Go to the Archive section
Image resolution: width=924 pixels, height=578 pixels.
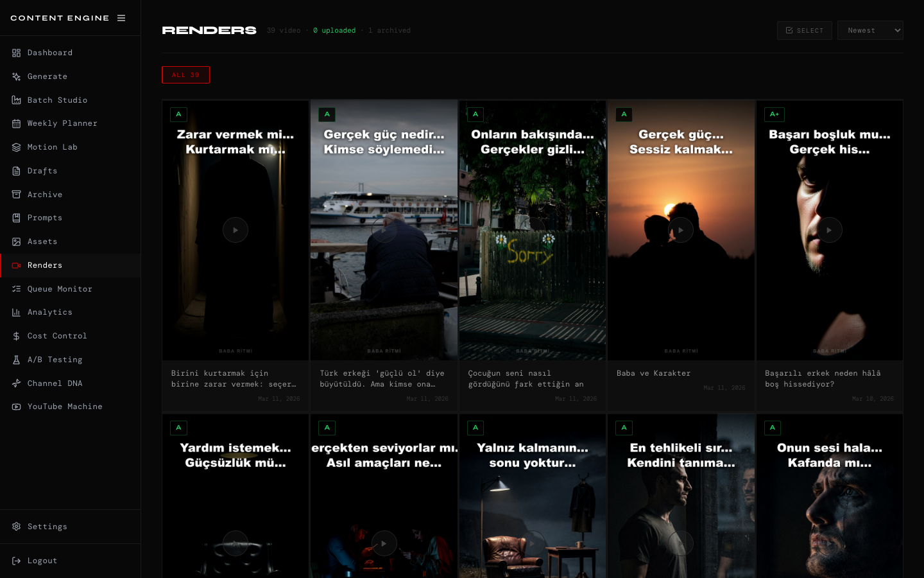pos(45,195)
